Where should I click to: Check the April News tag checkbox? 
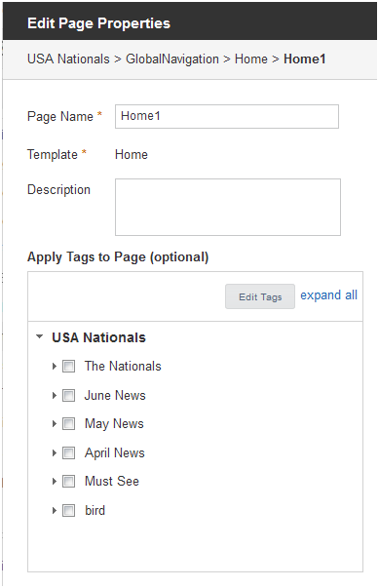68,453
